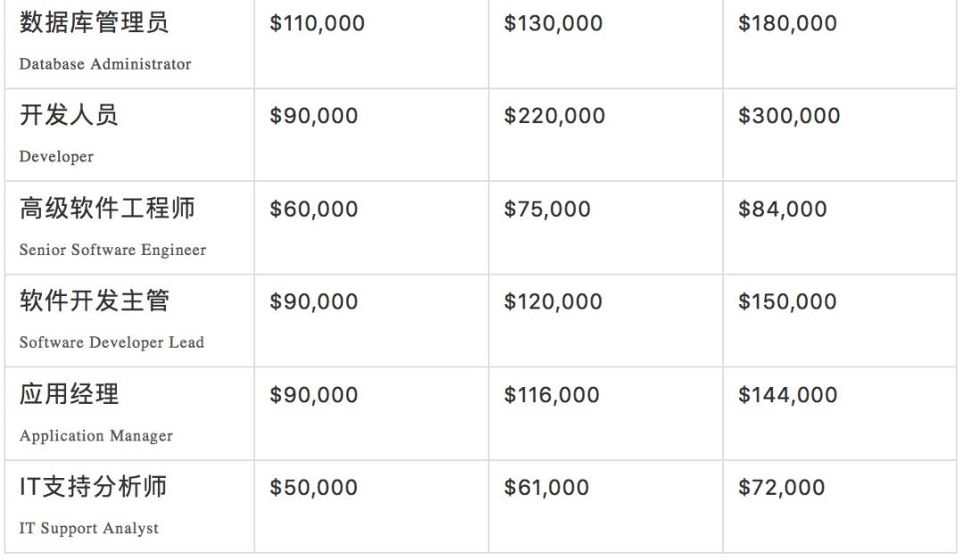The height and width of the screenshot is (560, 963).
Task: Click the Database Administrator job title
Action: [x=104, y=64]
